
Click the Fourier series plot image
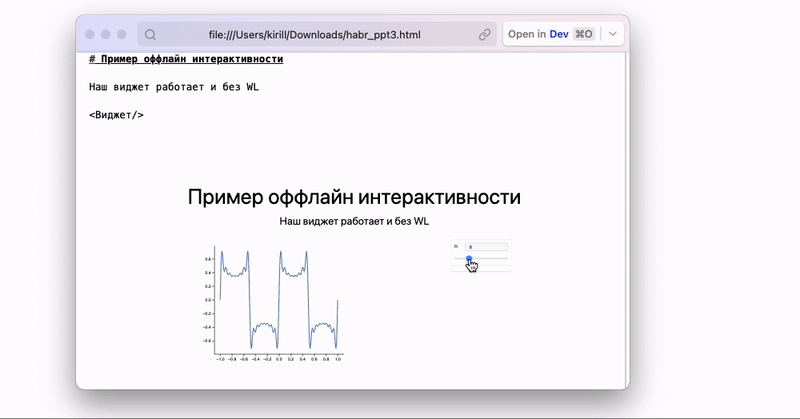[x=274, y=304]
